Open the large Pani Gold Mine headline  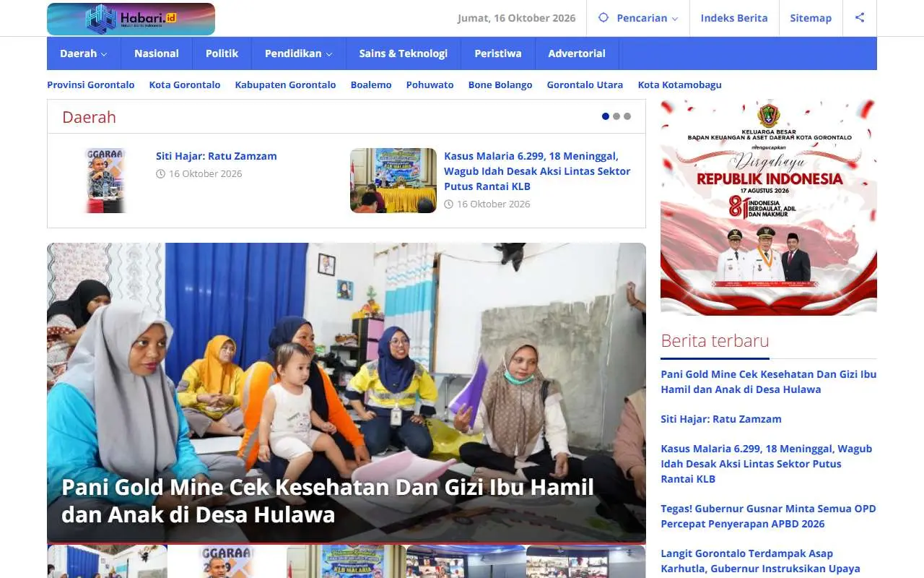click(x=328, y=501)
